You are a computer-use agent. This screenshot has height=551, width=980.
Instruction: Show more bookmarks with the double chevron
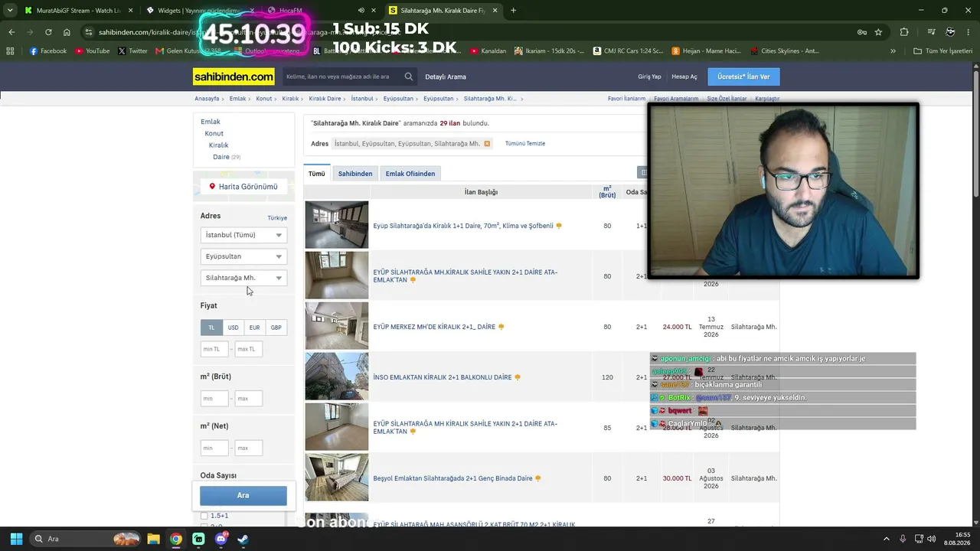pos(893,51)
